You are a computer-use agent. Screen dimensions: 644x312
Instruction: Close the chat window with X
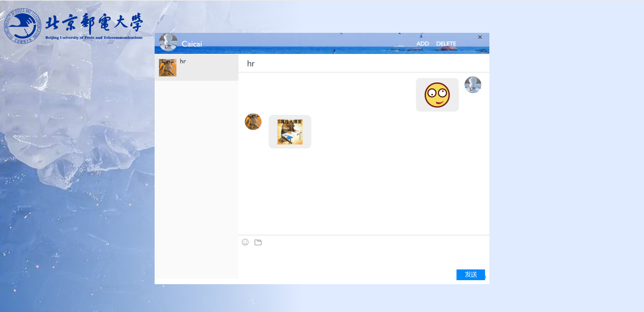(480, 37)
